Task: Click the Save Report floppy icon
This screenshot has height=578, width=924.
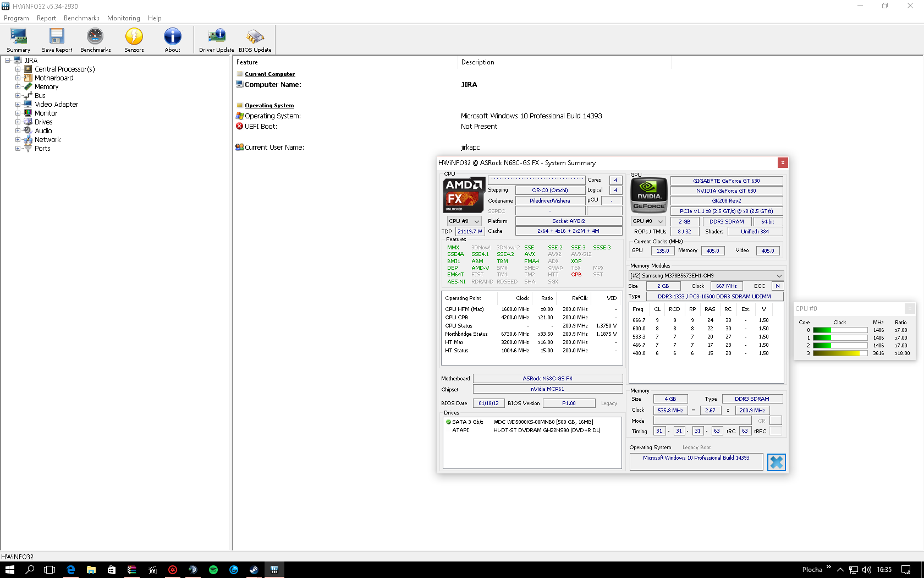Action: [x=57, y=40]
